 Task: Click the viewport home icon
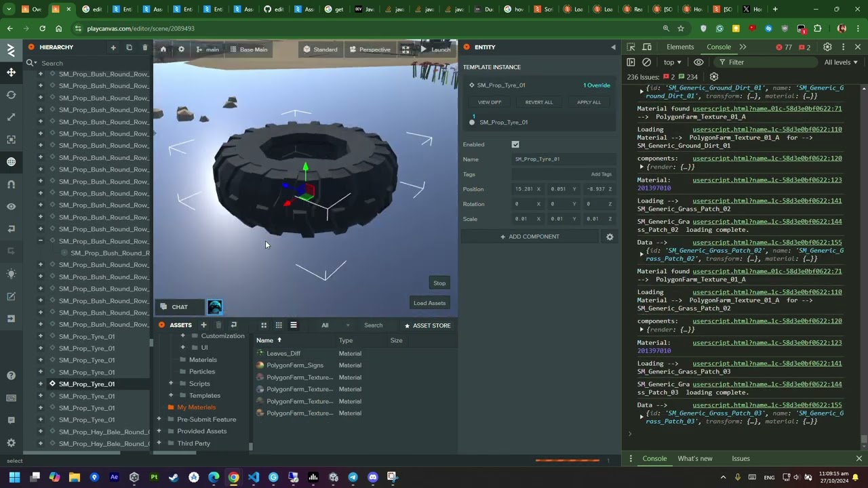point(163,49)
